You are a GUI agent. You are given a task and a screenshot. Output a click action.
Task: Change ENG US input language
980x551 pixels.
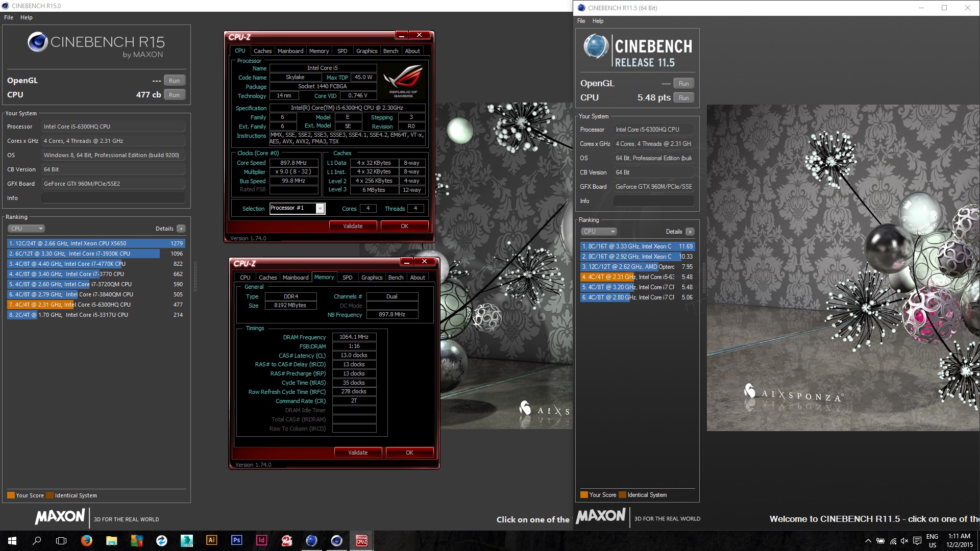(933, 541)
